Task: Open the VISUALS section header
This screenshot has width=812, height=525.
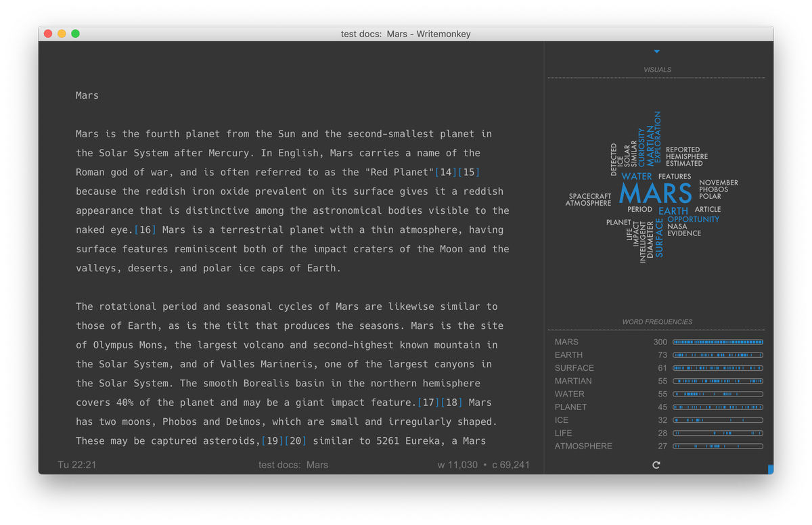Action: (x=657, y=70)
